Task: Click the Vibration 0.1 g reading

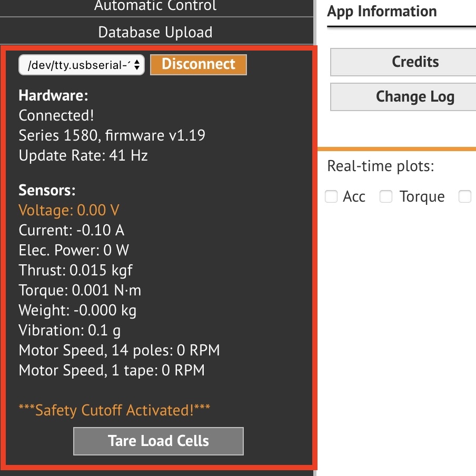Action: (x=70, y=331)
